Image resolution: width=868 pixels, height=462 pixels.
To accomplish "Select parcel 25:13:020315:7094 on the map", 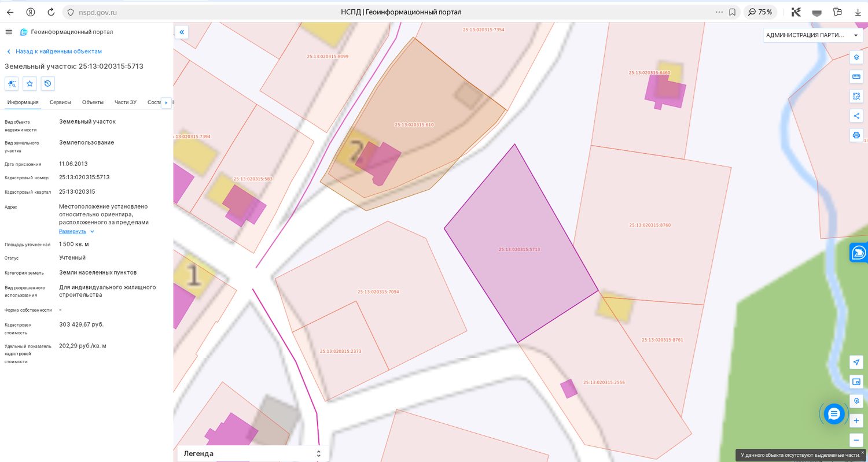I will coord(378,292).
